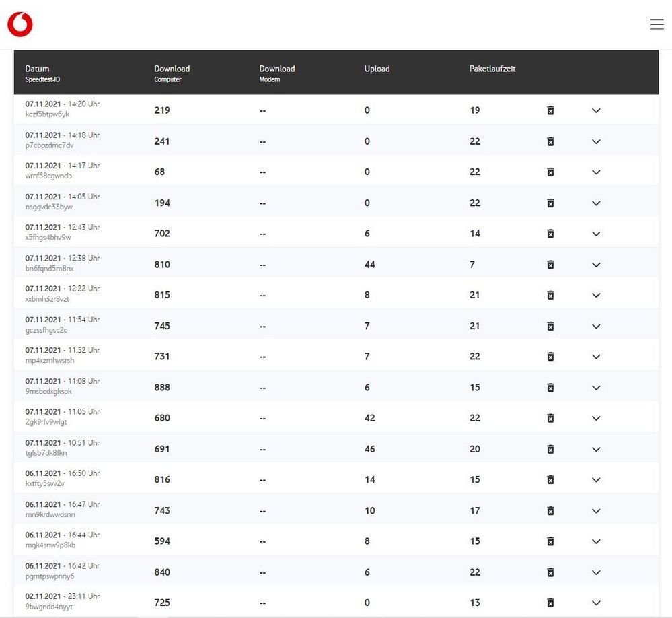Delete speedtest wrnf58cgwndb entry
672x618 pixels.
click(551, 172)
